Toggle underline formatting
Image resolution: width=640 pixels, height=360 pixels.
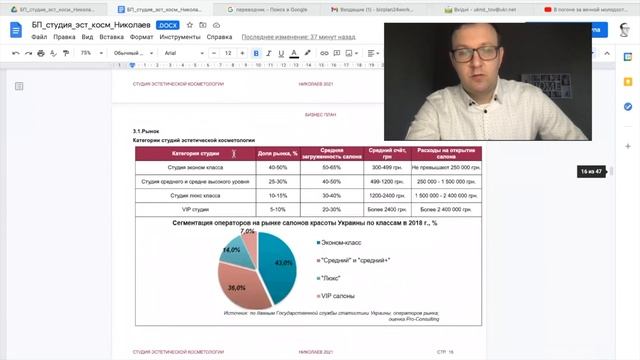tap(281, 53)
